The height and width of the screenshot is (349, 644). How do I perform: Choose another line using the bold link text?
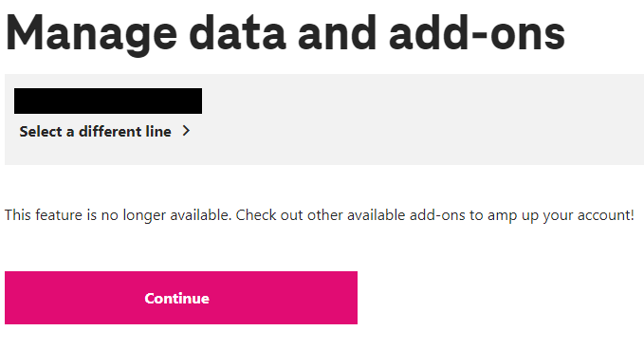click(95, 132)
